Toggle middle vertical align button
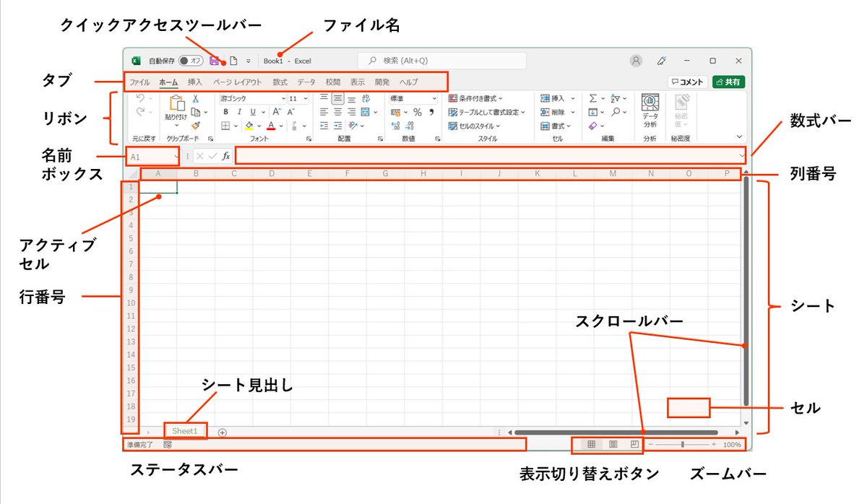The image size is (867, 504). pos(337,98)
